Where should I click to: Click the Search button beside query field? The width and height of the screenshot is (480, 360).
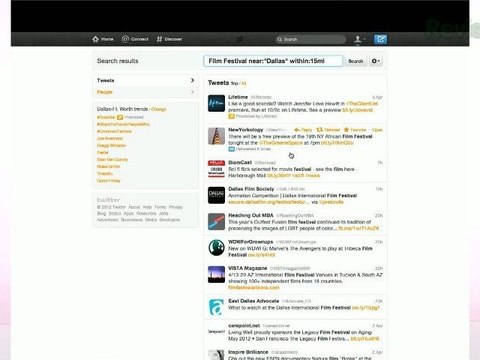click(355, 61)
